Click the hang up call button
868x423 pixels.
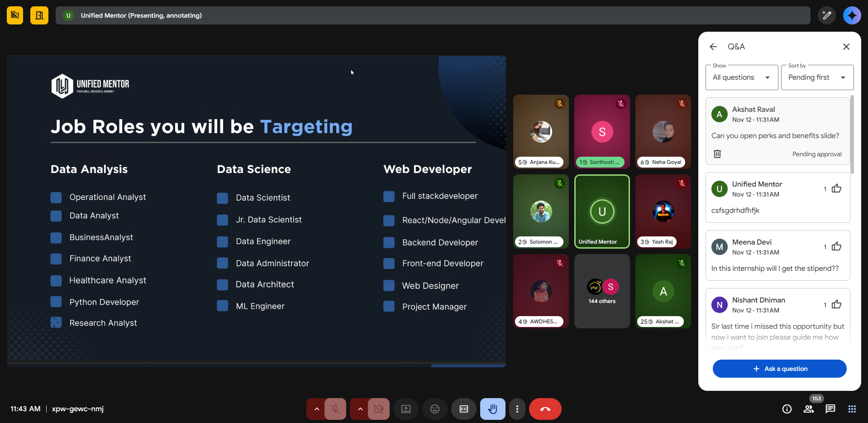[545, 409]
